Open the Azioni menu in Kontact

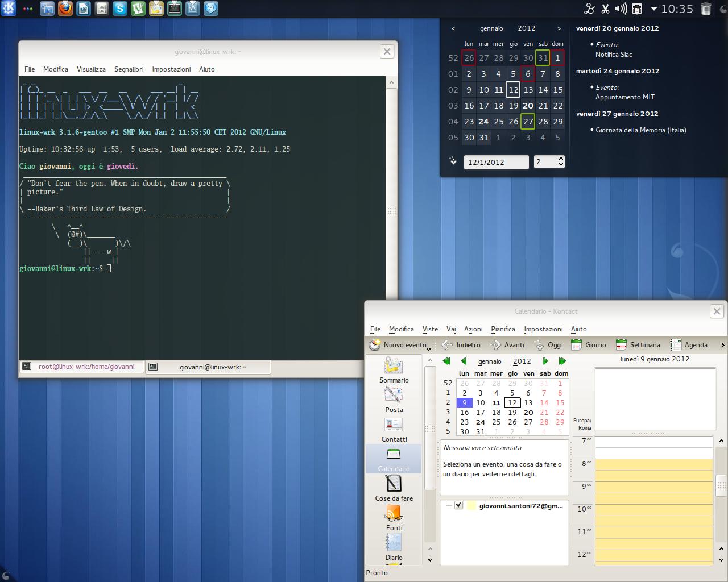pyautogui.click(x=473, y=329)
